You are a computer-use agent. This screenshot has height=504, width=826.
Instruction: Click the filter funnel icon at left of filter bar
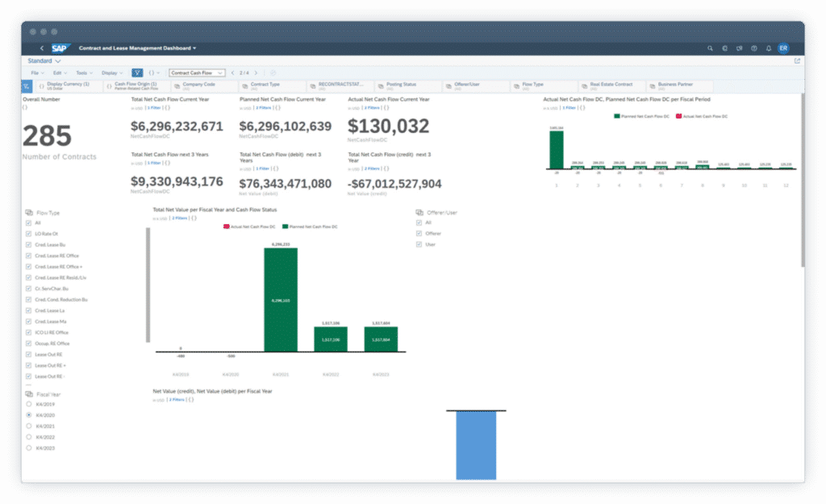[x=27, y=85]
